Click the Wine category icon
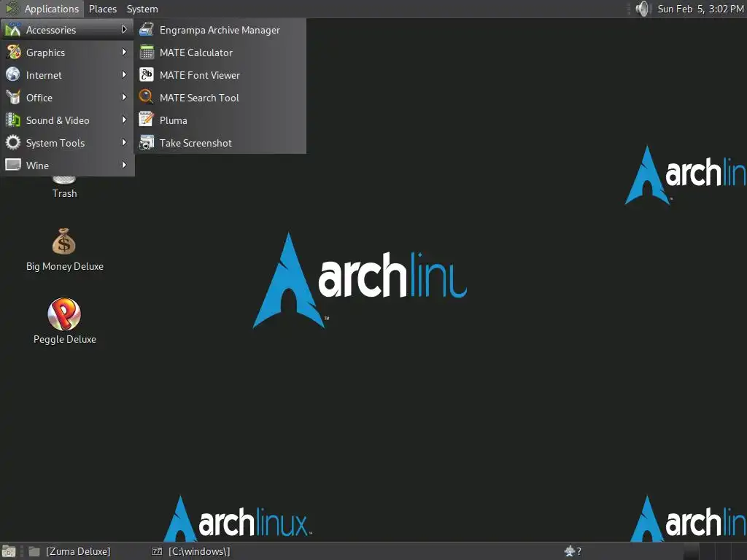 13,165
